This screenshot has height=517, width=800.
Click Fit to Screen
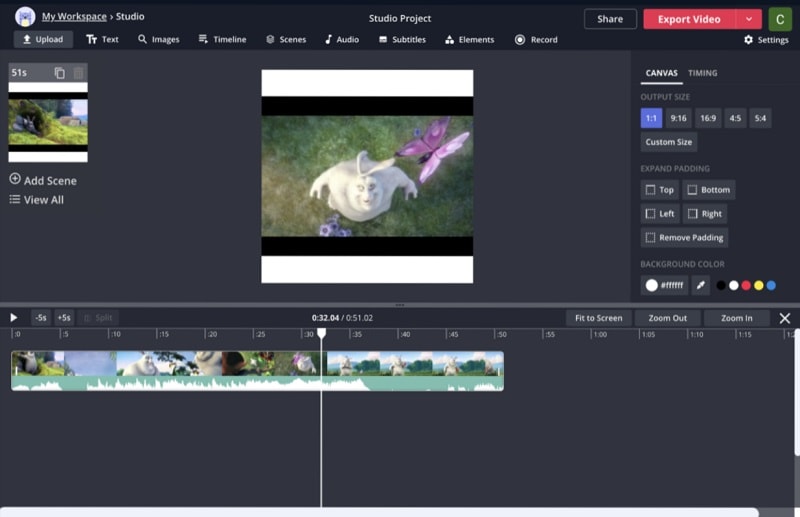pos(598,317)
